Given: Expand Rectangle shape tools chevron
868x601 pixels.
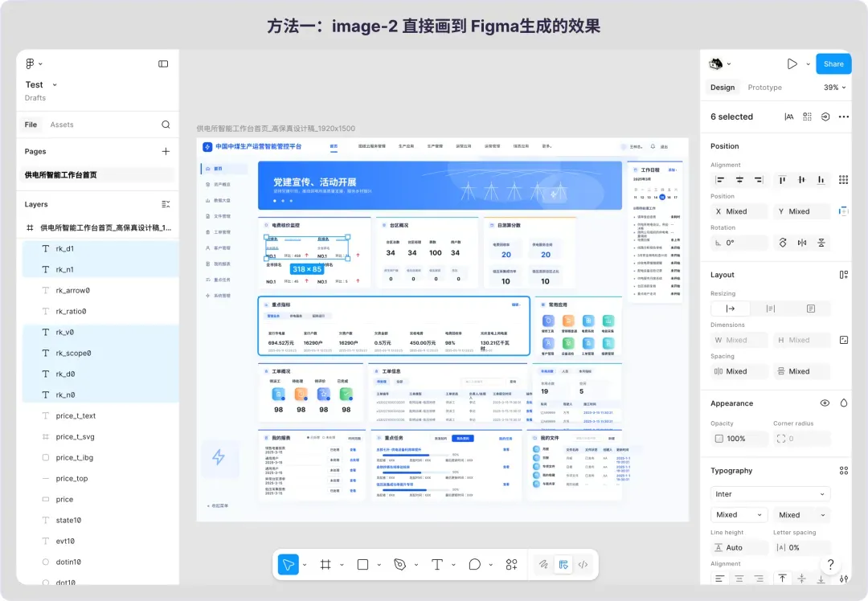Looking at the screenshot, I should [379, 565].
